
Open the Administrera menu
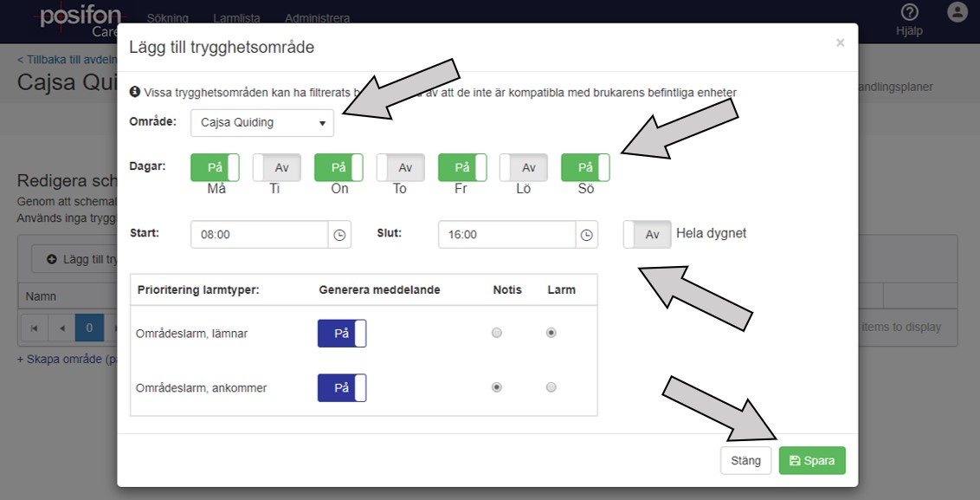(318, 18)
